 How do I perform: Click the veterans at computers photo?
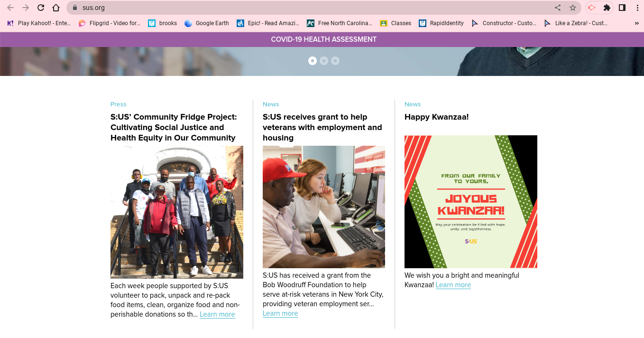tap(324, 207)
